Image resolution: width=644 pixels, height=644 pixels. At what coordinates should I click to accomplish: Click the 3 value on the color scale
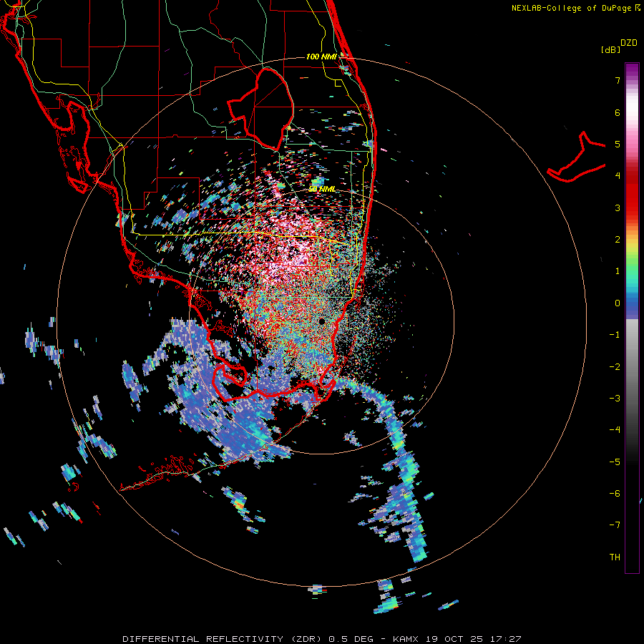point(618,208)
